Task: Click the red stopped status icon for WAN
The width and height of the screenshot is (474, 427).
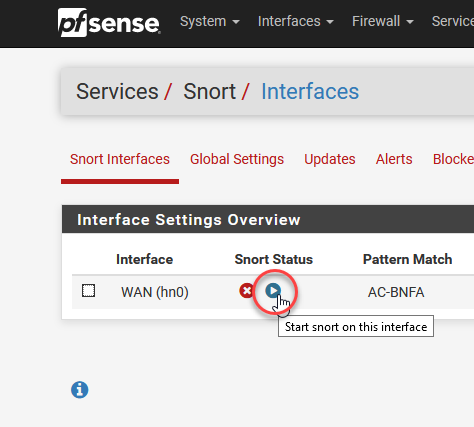Action: 247,291
